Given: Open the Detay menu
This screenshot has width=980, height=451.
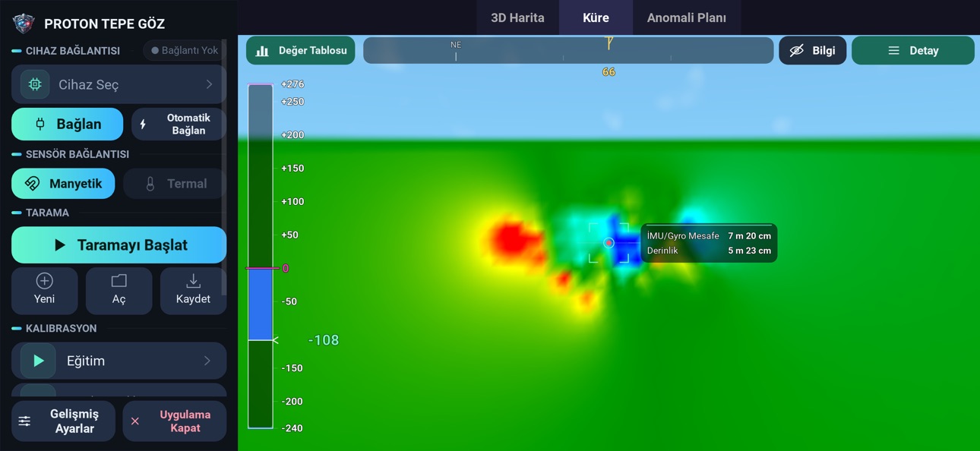Looking at the screenshot, I should click(913, 50).
